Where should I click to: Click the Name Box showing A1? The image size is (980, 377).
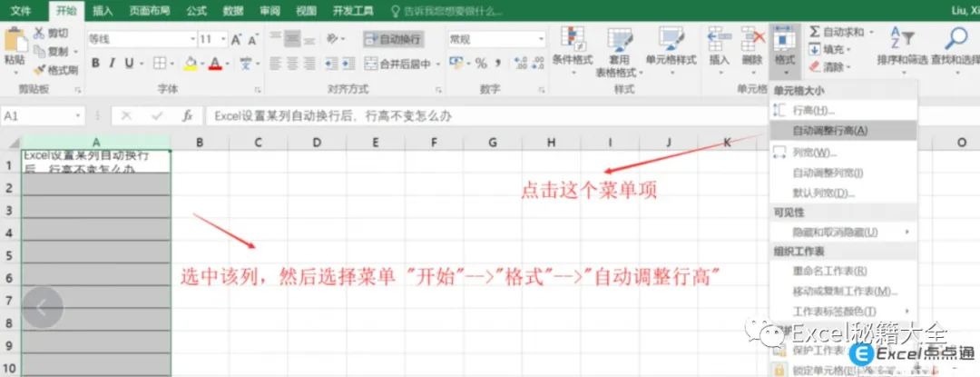pyautogui.click(x=44, y=115)
